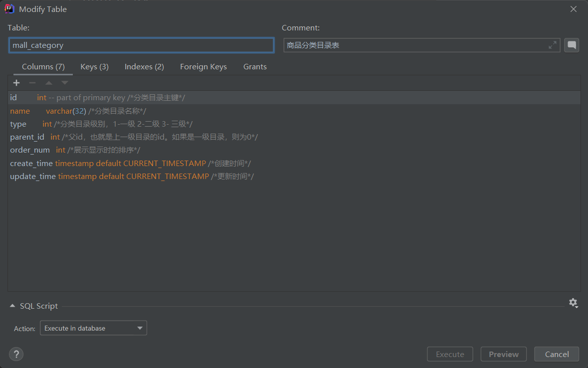Image resolution: width=588 pixels, height=368 pixels.
Task: Open SQL Script settings gear
Action: point(574,303)
